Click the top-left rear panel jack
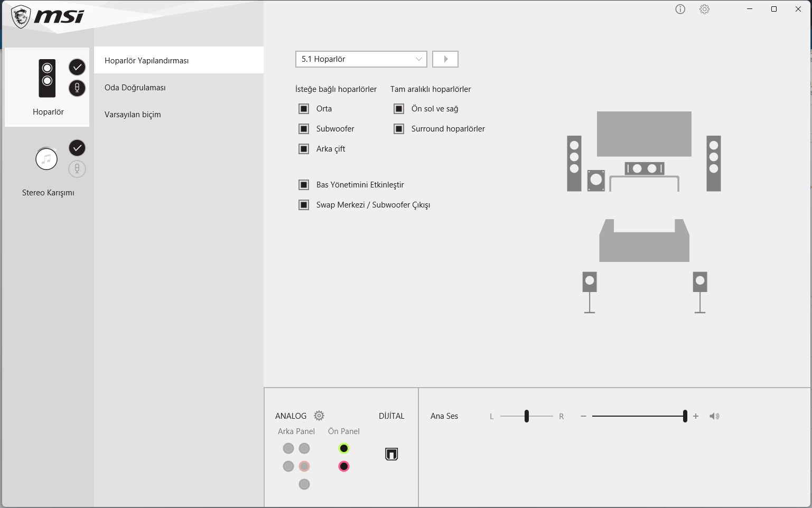 [288, 448]
